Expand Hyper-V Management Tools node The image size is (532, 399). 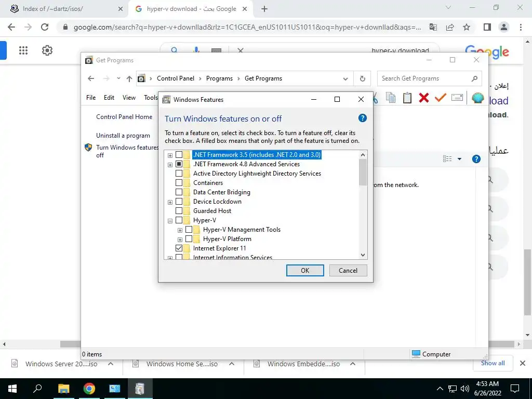(x=180, y=230)
